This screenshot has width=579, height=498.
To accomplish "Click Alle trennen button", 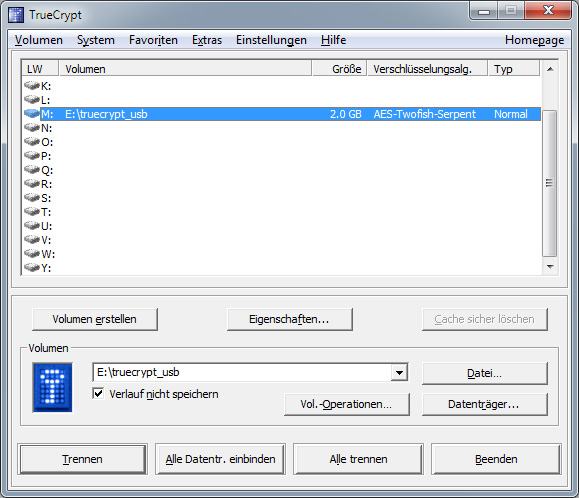I will [358, 459].
